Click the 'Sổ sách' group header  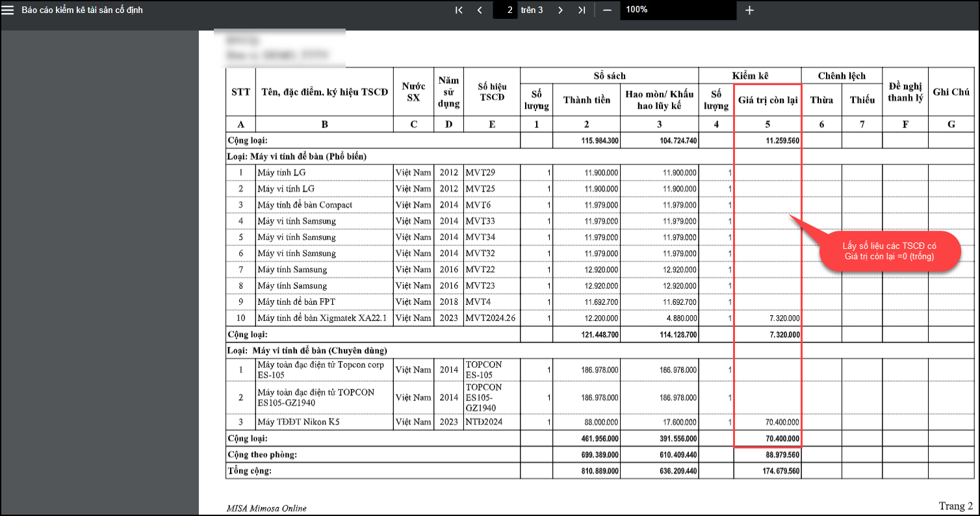(x=610, y=75)
